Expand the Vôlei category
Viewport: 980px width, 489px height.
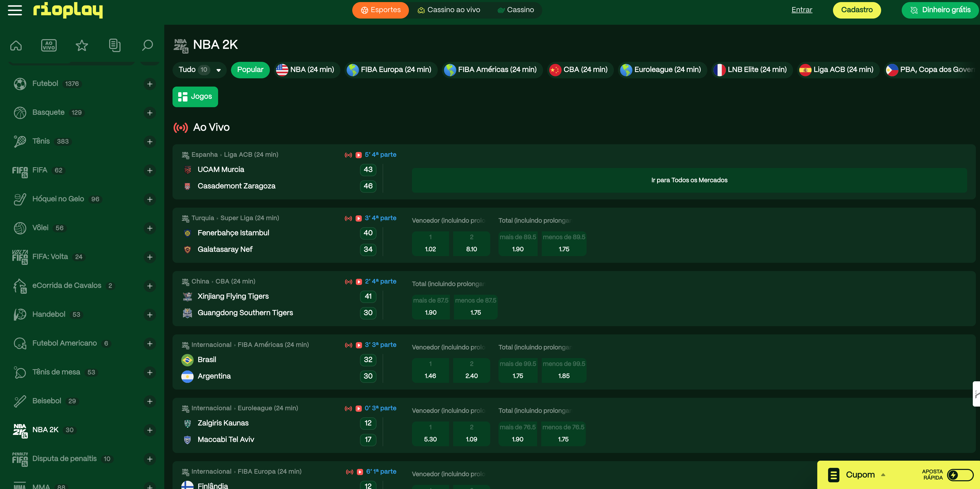(x=150, y=228)
